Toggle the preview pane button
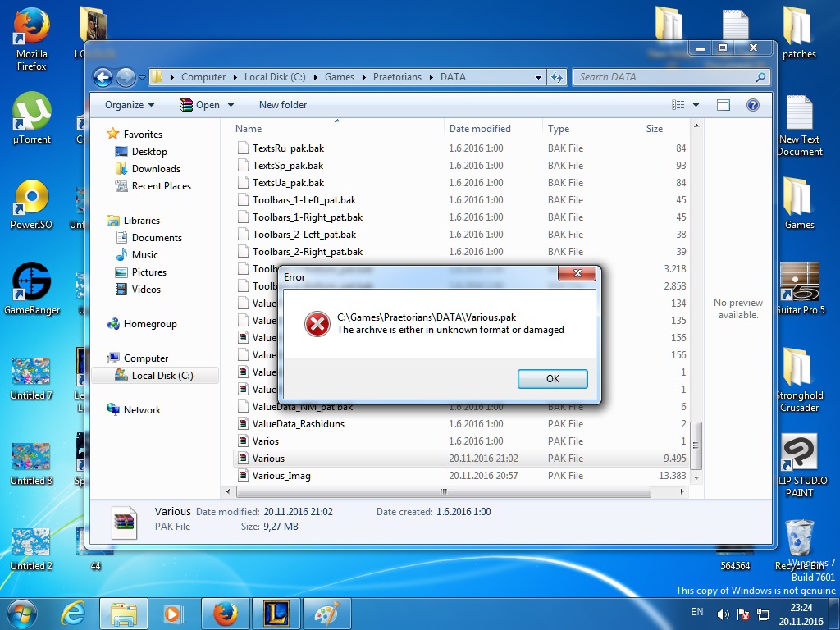840x630 pixels. tap(724, 105)
